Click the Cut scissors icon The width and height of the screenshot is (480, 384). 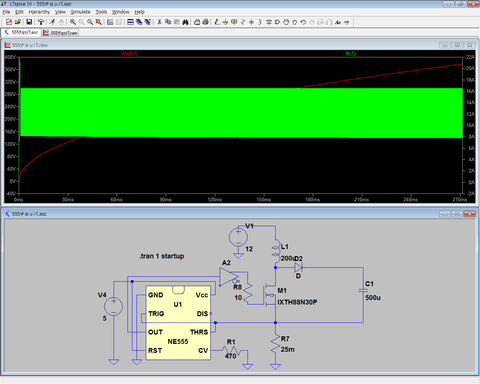pyautogui.click(x=159, y=22)
